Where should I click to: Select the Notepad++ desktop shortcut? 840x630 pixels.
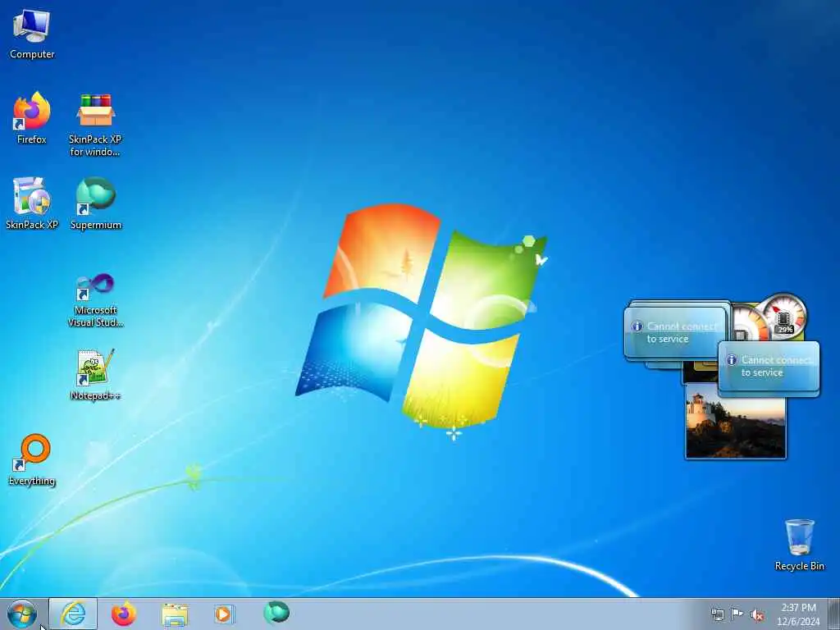click(x=95, y=374)
